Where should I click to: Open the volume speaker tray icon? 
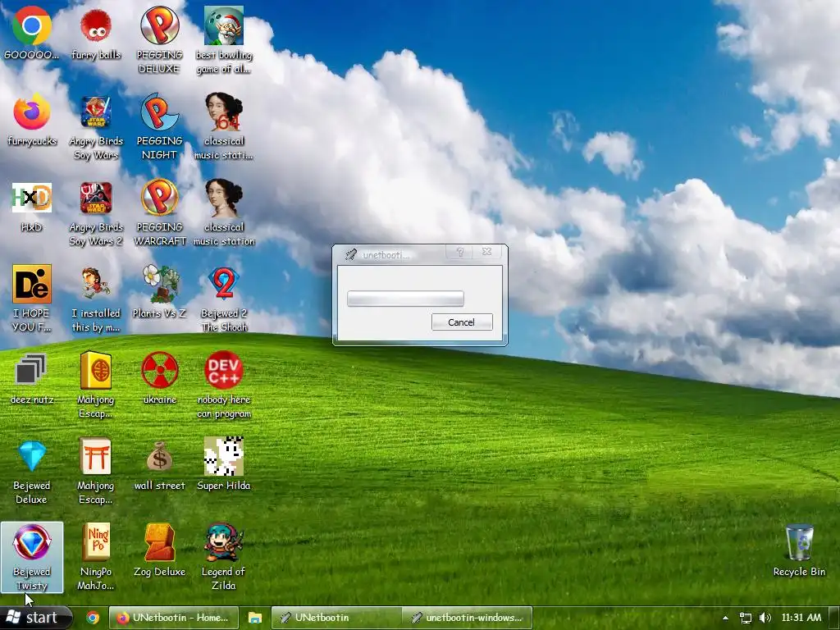tap(765, 618)
